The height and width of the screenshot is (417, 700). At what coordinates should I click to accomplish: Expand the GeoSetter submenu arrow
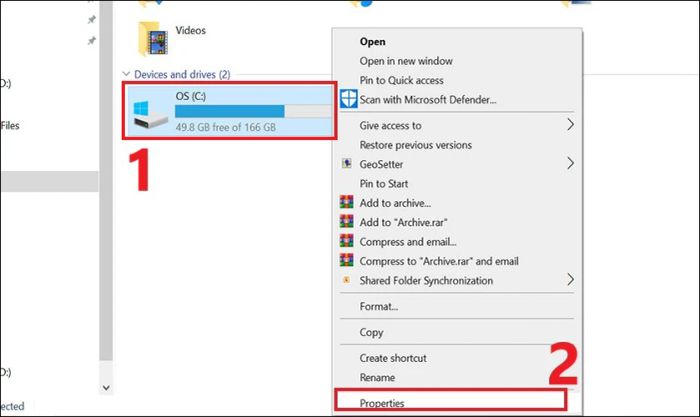(x=570, y=163)
